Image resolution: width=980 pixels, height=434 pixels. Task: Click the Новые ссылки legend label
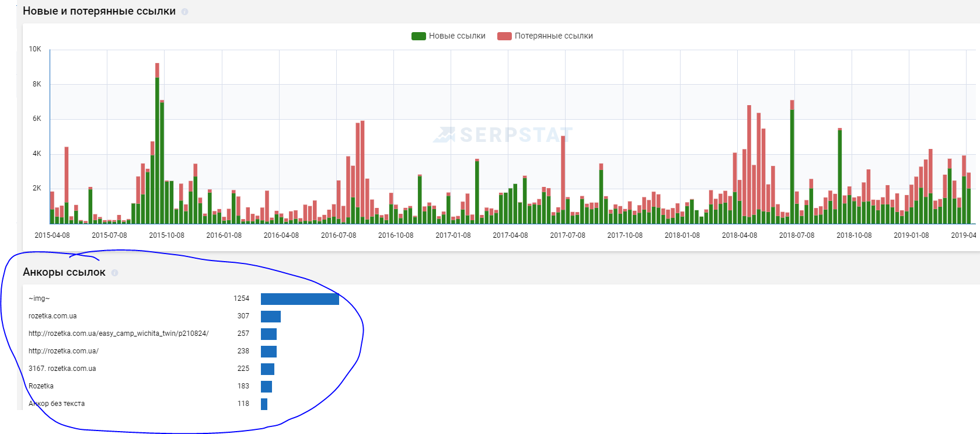pyautogui.click(x=457, y=36)
